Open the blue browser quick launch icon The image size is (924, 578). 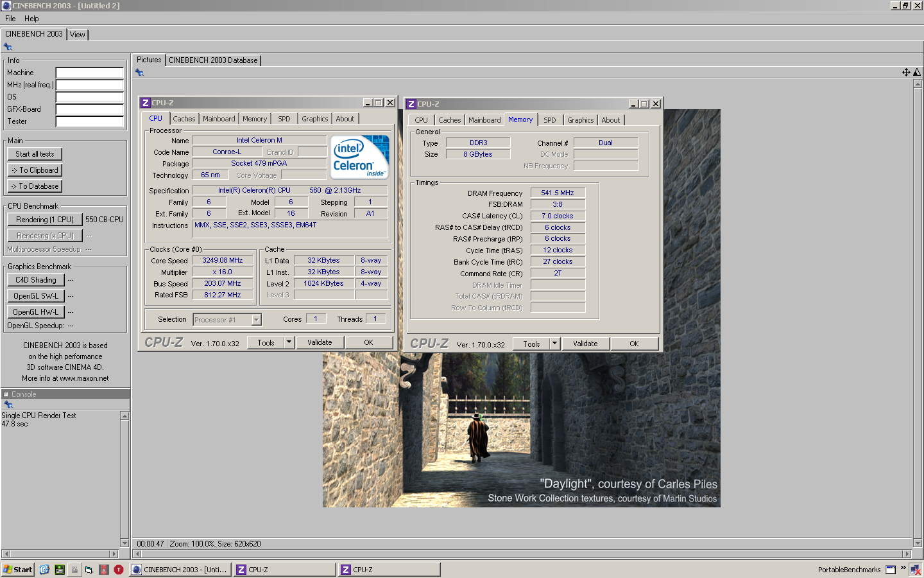point(44,570)
